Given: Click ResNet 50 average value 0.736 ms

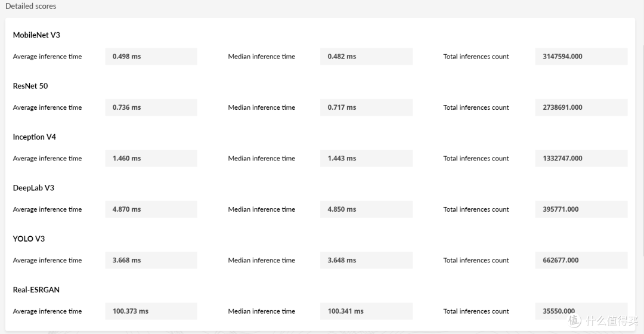Looking at the screenshot, I should click(126, 107).
